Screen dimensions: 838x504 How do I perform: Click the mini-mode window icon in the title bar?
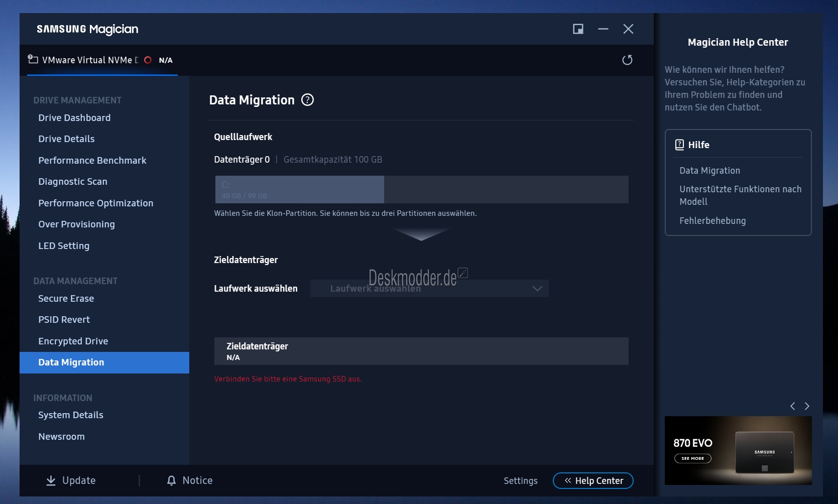578,29
